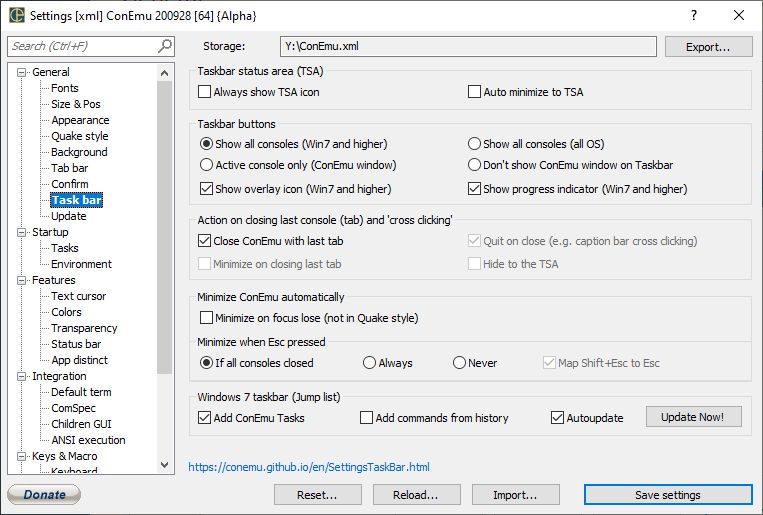
Task: Open the Confirm settings page
Action: (x=70, y=184)
